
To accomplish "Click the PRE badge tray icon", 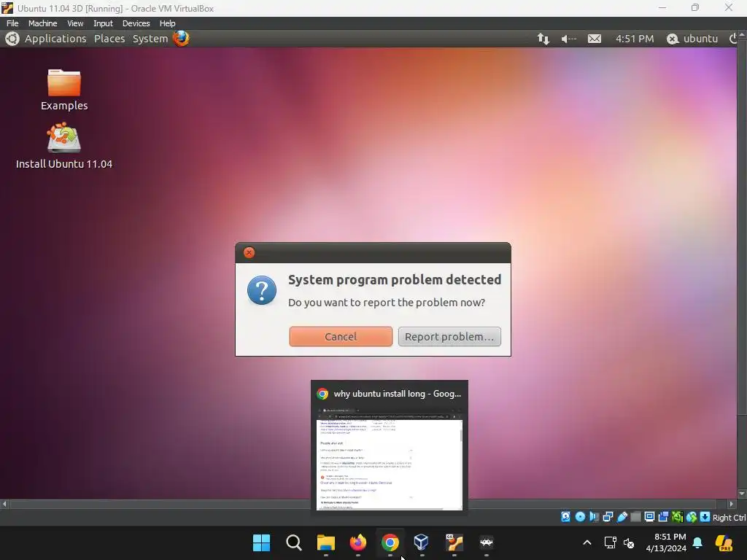I will click(x=724, y=542).
